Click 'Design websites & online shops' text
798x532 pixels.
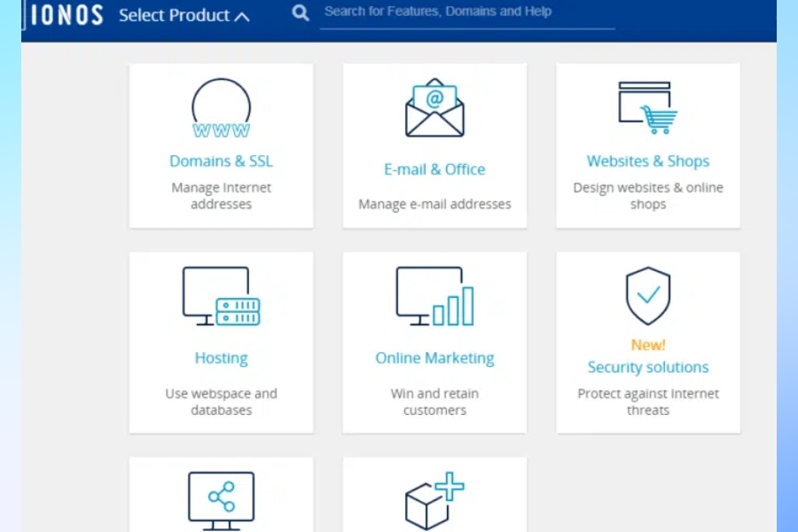coord(648,195)
